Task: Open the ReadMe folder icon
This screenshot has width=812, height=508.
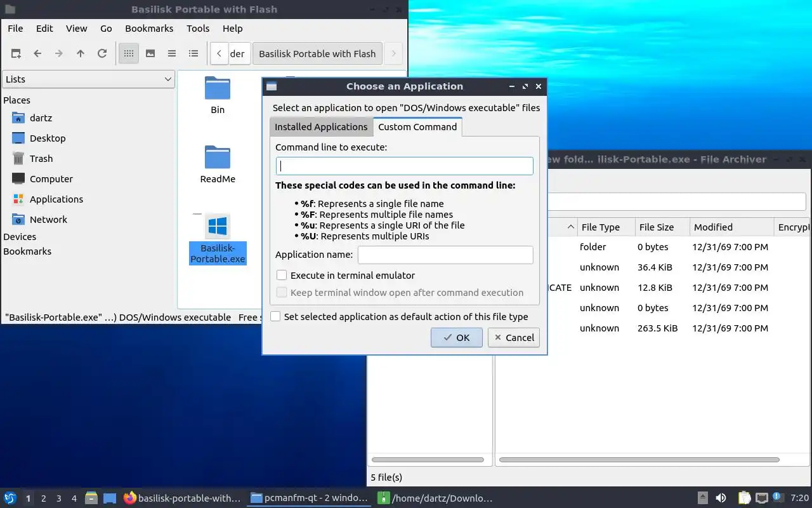Action: 218,157
